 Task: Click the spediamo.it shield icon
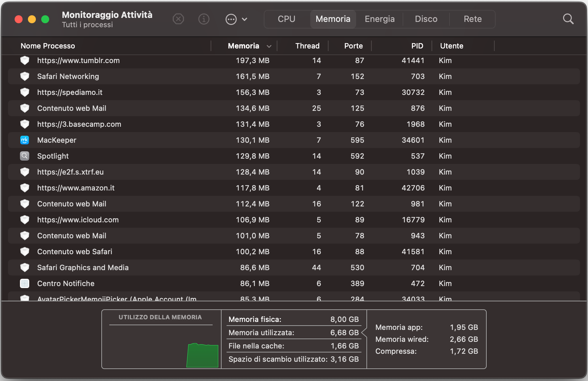click(25, 92)
